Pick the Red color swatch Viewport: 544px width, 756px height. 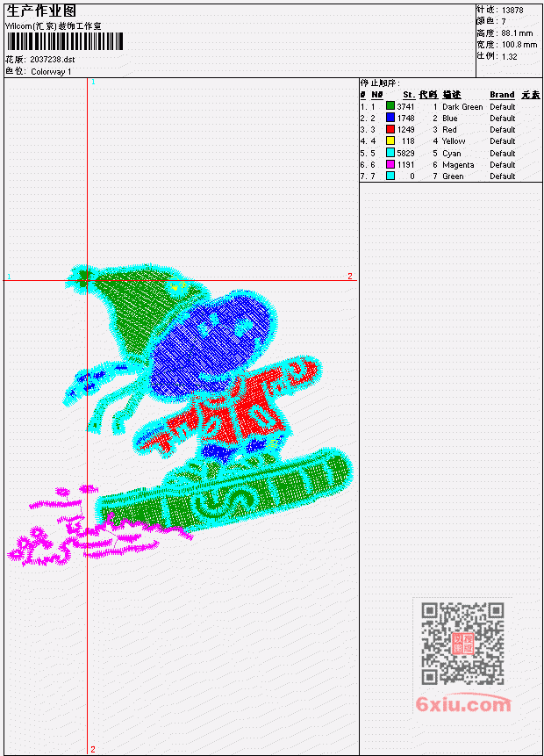(x=390, y=129)
